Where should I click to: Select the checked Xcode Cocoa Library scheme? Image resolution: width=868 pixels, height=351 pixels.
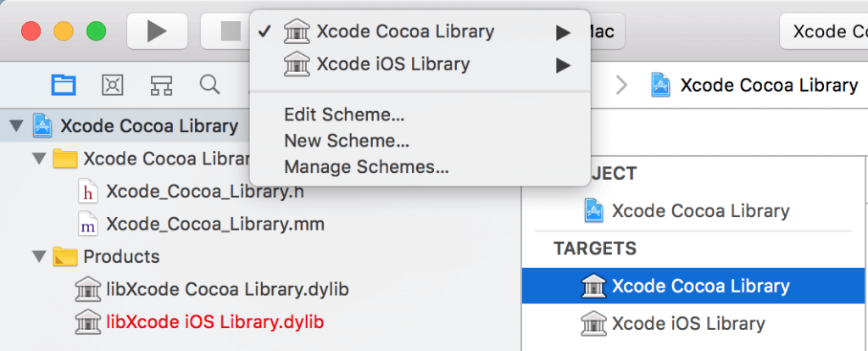point(404,32)
